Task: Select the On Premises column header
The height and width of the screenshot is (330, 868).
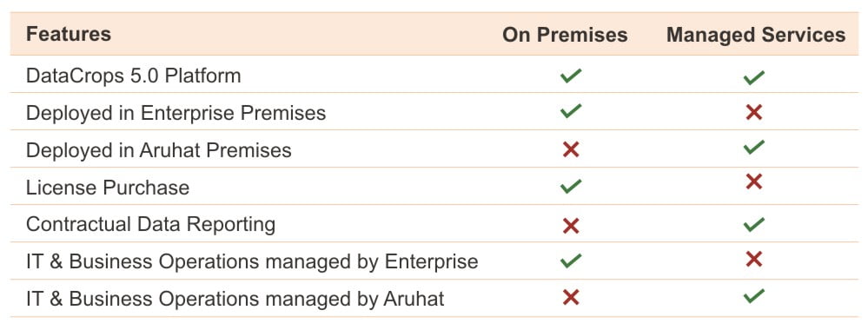Action: point(565,35)
